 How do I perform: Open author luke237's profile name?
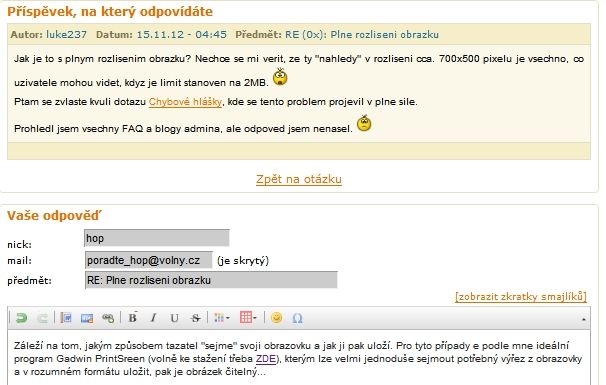tap(66, 34)
